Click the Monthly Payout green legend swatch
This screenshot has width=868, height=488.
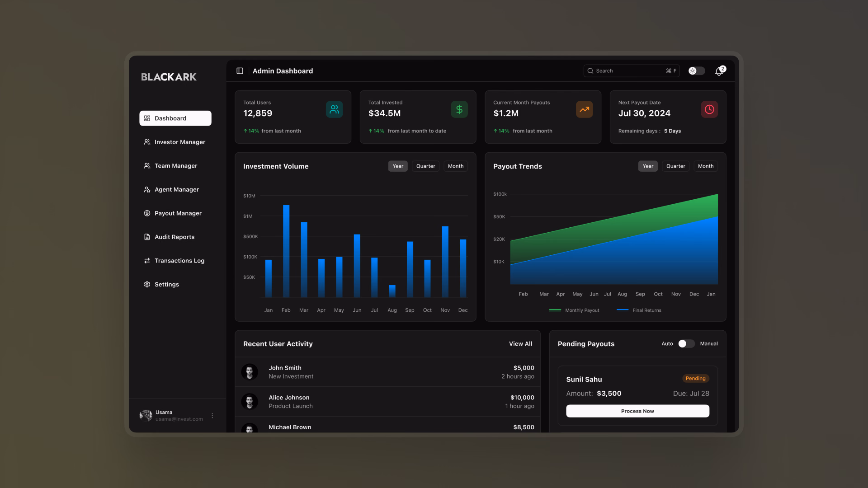[555, 310]
